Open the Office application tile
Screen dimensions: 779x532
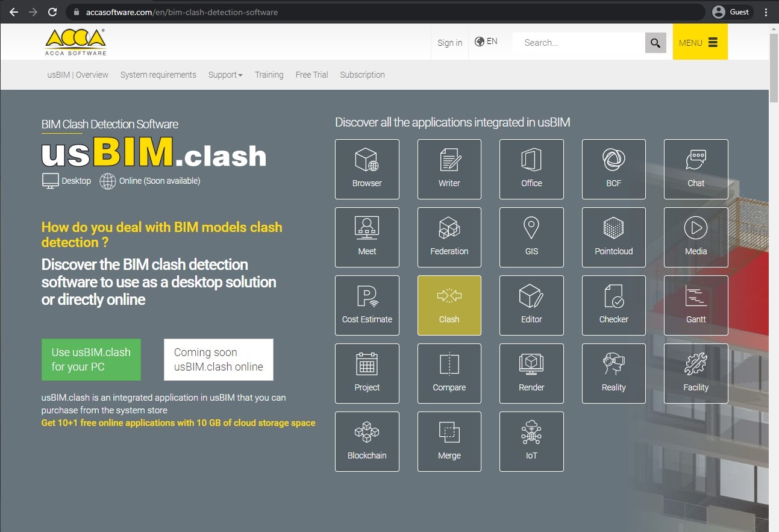click(x=531, y=169)
